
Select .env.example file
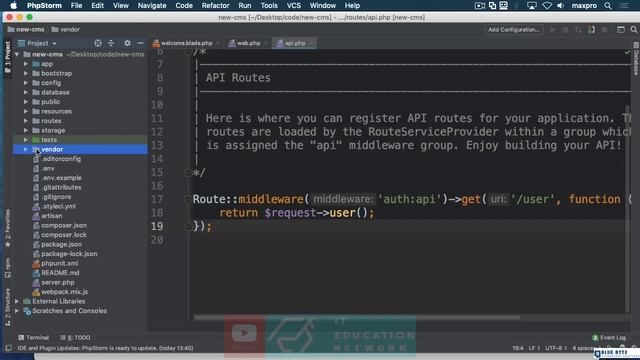pyautogui.click(x=61, y=178)
